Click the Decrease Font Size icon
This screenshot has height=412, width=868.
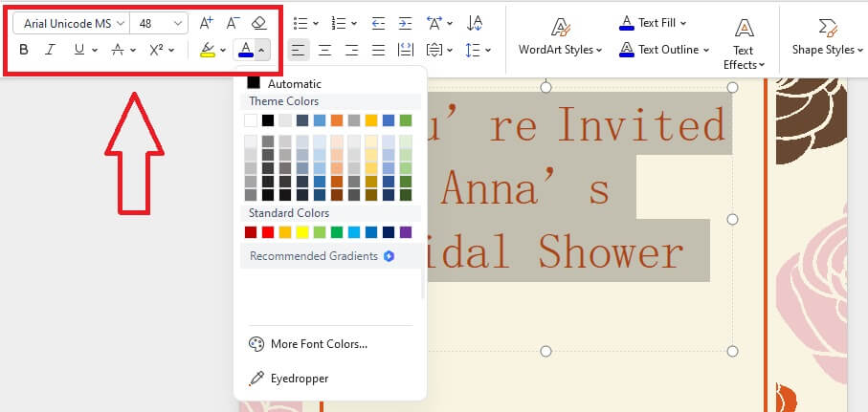(234, 23)
